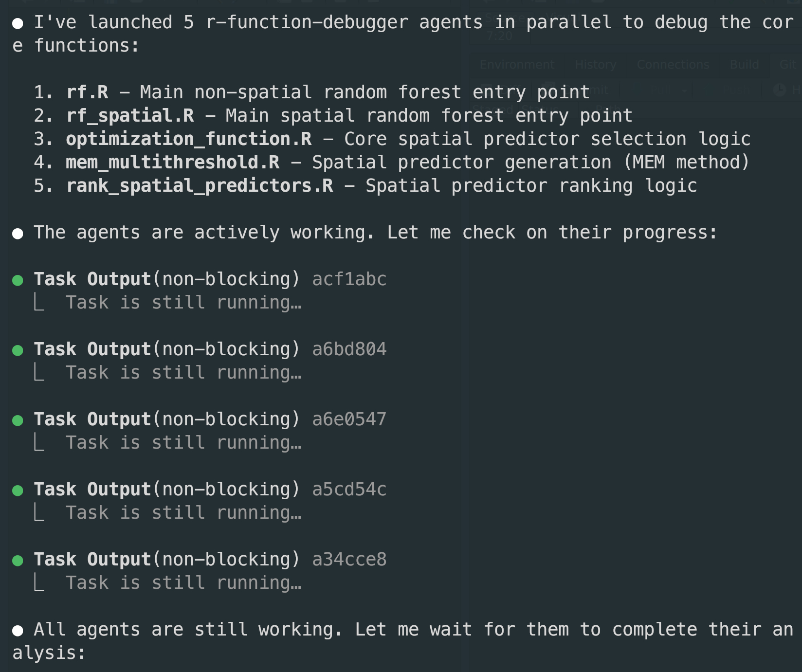Click green status dot for task a6bd804
Viewport: 802px width, 672px height.
coord(18,350)
